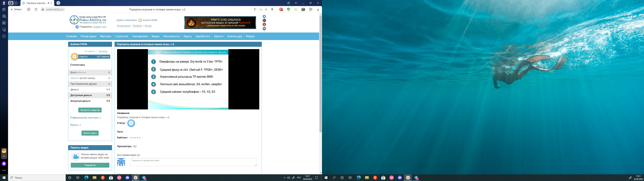The height and width of the screenshot is (181, 644).
Task: Open the Абонементы menu item
Action: 172,36
